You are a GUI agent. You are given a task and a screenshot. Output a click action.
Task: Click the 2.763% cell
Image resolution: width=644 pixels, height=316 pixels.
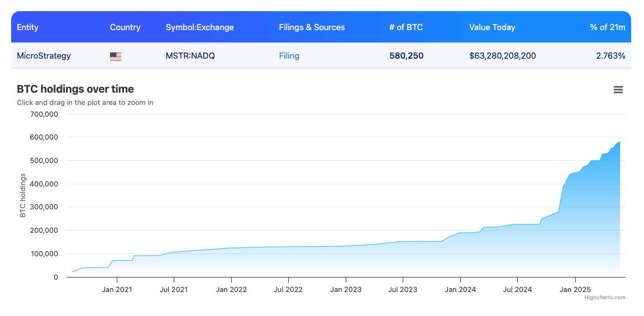(610, 56)
